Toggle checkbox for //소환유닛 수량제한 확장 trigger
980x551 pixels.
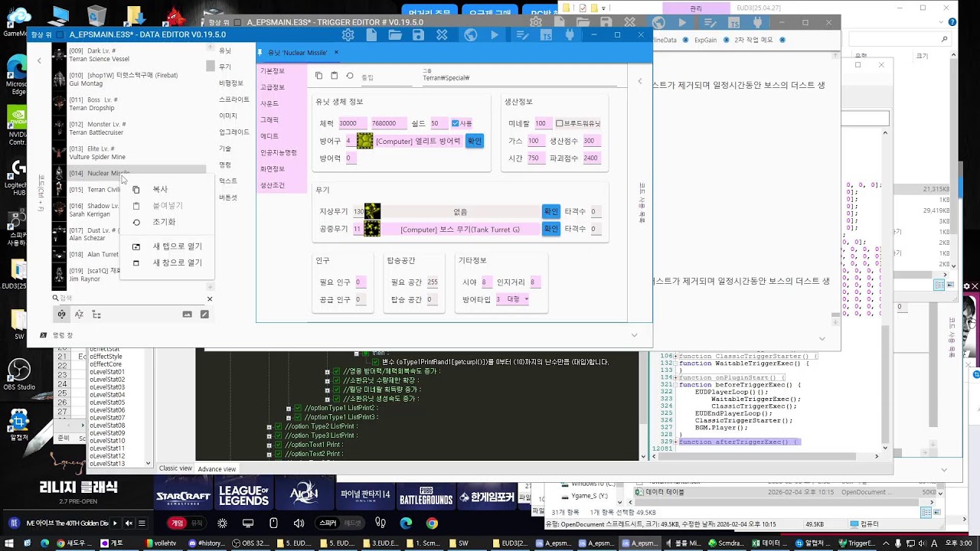(336, 380)
